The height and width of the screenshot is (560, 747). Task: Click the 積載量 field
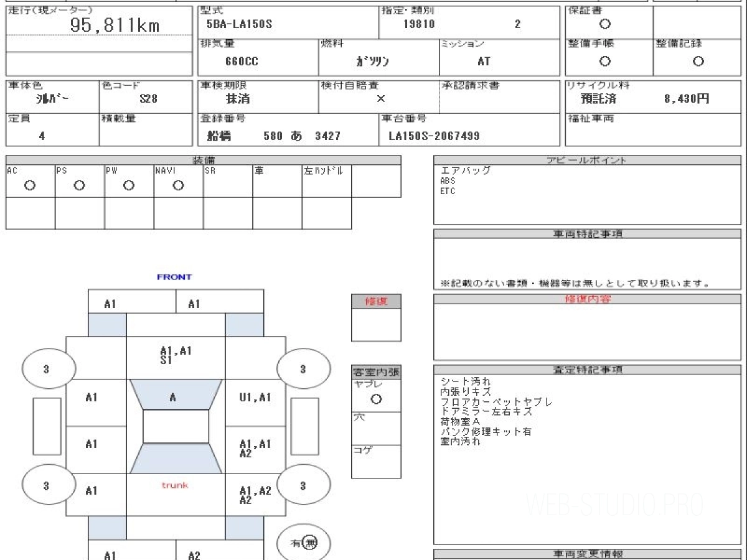pos(146,129)
